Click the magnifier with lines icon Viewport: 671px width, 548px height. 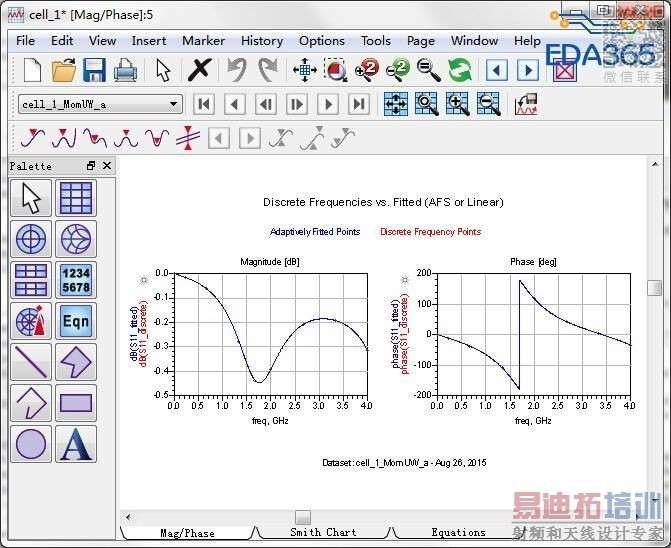pyautogui.click(x=428, y=70)
